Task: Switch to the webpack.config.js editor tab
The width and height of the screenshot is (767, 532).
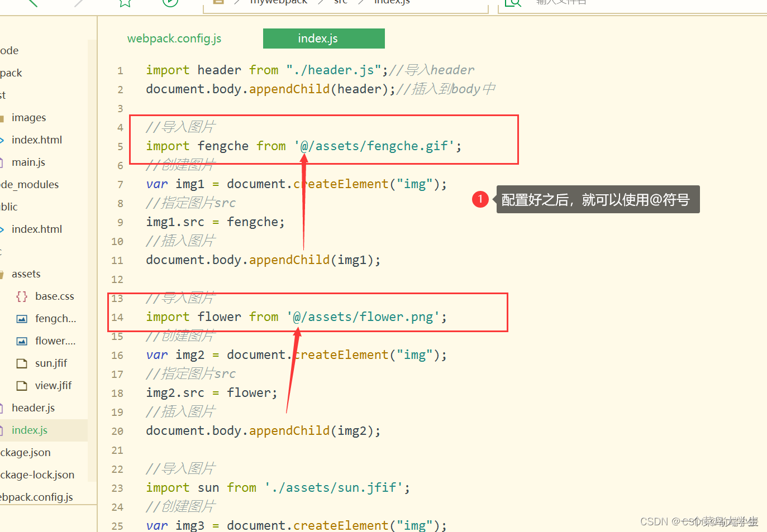Action: pyautogui.click(x=174, y=39)
